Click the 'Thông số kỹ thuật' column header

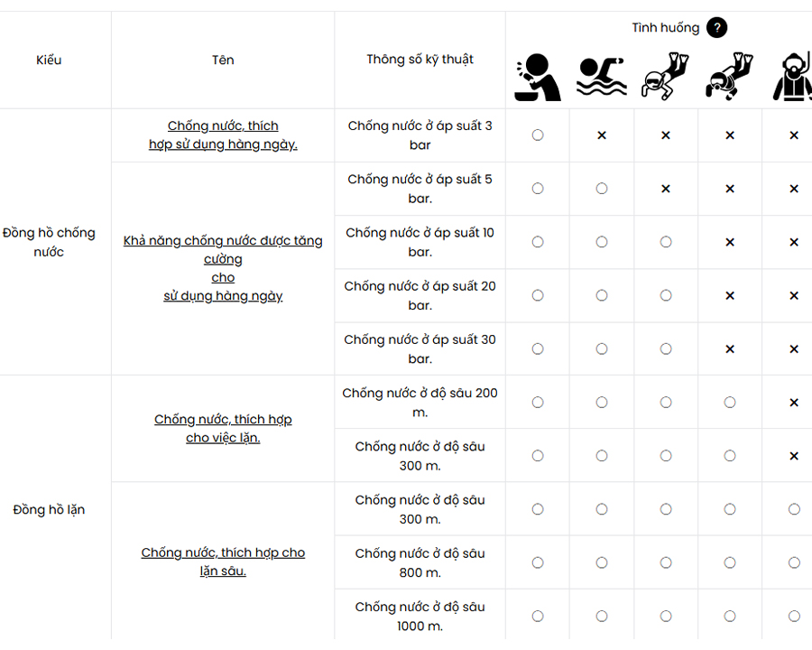coord(420,60)
